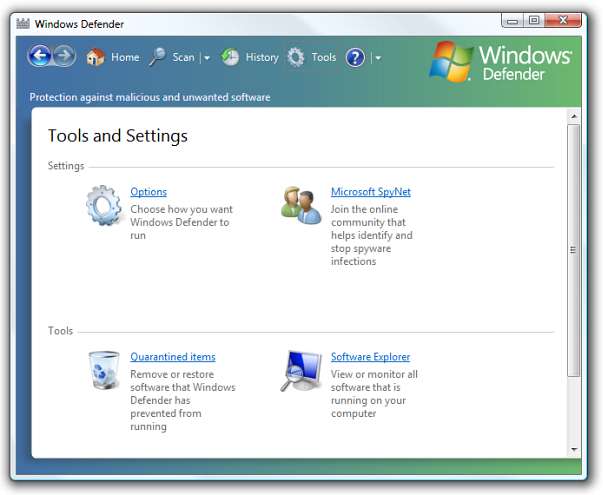Open the History toolbar item
Image resolution: width=603 pixels, height=495 pixels.
tap(262, 57)
